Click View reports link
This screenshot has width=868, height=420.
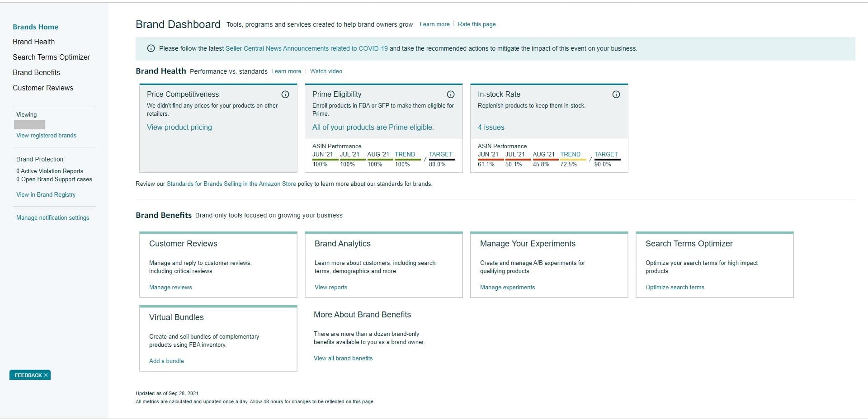tap(331, 287)
